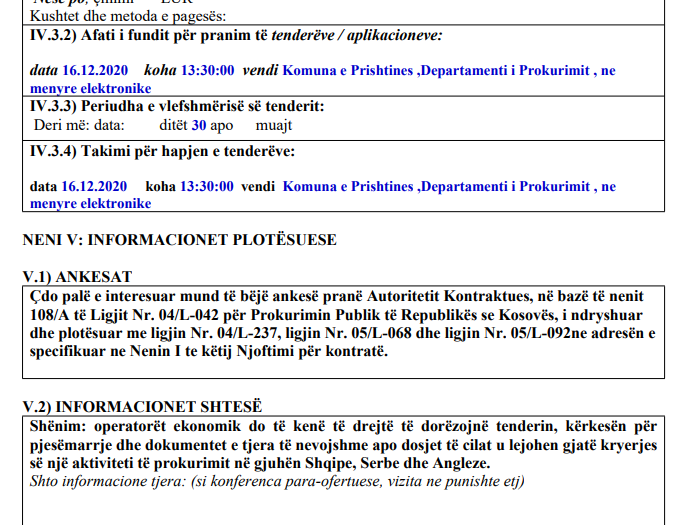Click the IV.3.2 tender deadline heading
Screen dimensions: 688x525
click(x=236, y=36)
